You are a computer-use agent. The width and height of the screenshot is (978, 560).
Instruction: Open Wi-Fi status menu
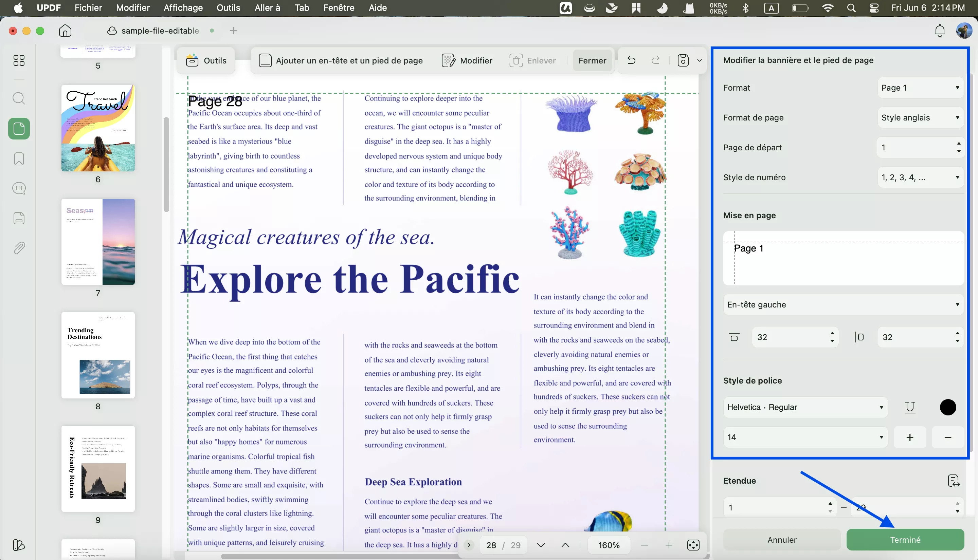[x=828, y=8]
